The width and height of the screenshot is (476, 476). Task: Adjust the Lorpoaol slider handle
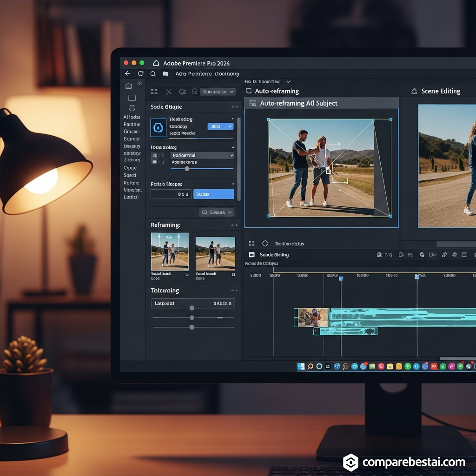point(192,308)
